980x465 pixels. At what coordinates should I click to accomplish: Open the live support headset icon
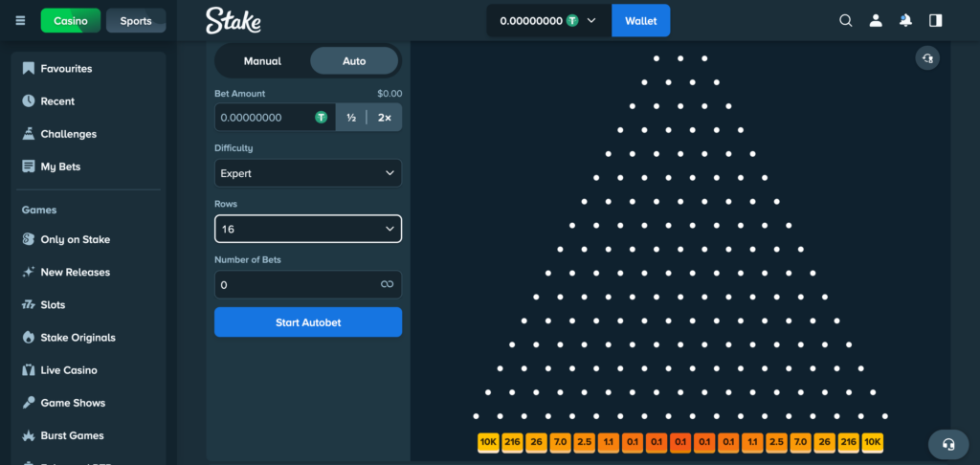(x=948, y=444)
